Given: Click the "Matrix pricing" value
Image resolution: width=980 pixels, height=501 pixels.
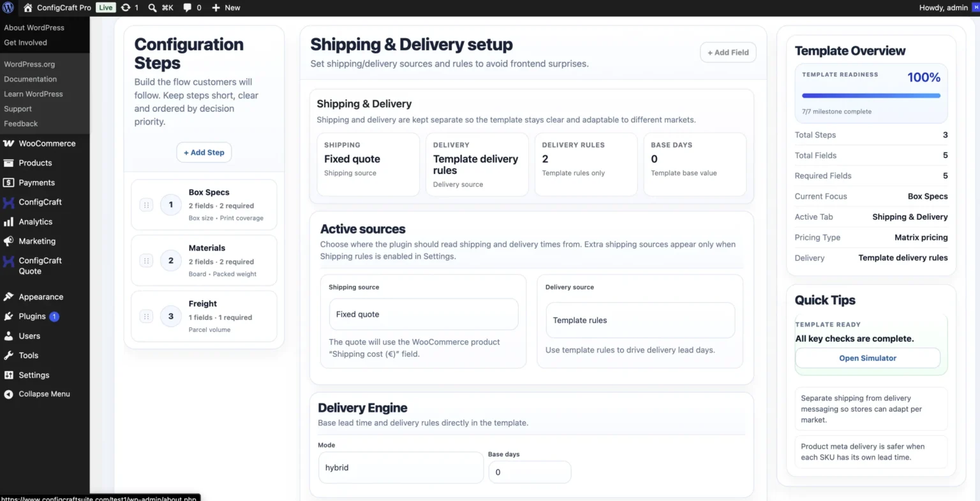Looking at the screenshot, I should pyautogui.click(x=921, y=238).
